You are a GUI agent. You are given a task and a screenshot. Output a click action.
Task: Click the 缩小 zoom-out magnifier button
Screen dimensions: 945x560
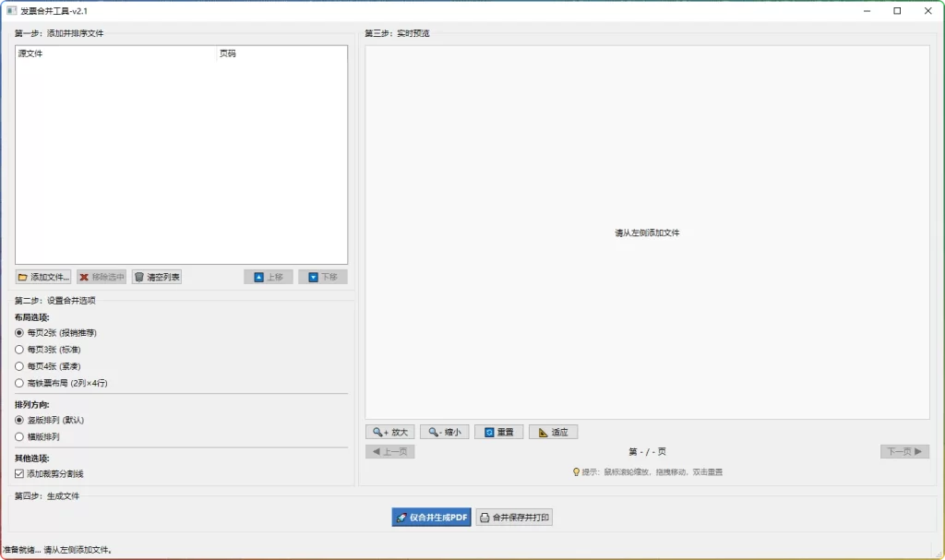[444, 432]
